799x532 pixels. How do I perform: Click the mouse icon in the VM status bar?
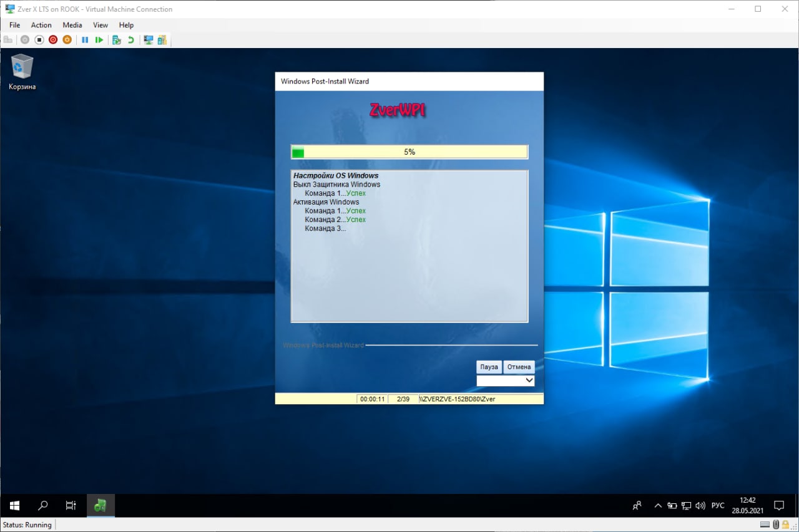pos(776,525)
